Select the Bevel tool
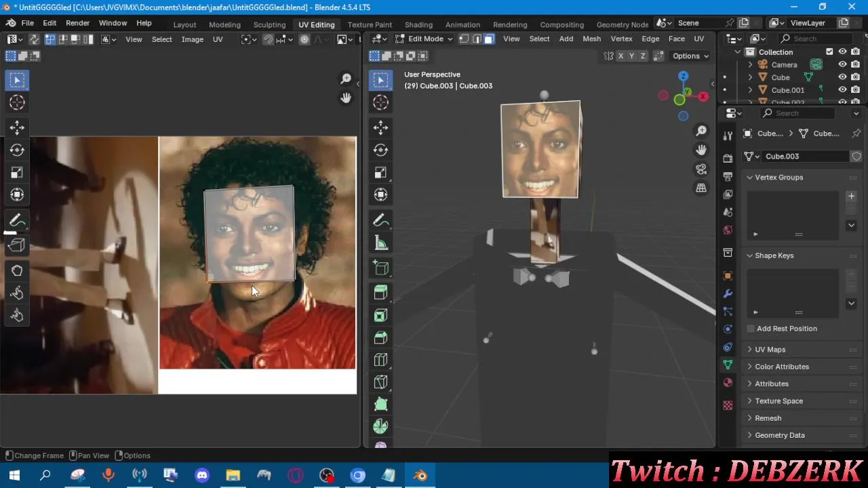Screen dimensions: 868x488 pos(380,338)
